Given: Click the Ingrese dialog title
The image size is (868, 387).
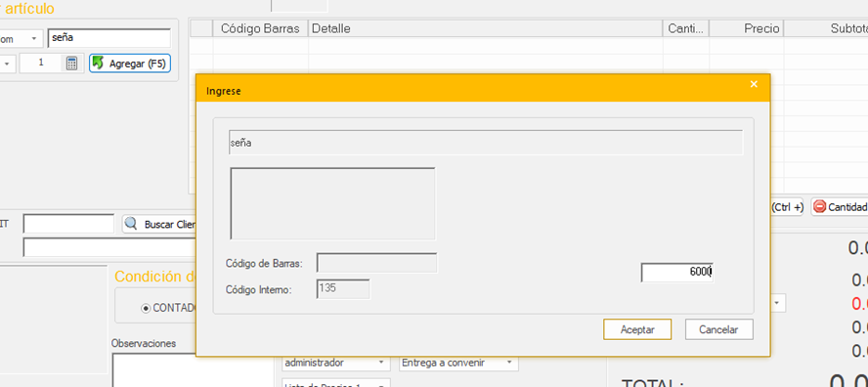Looking at the screenshot, I should tap(224, 91).
